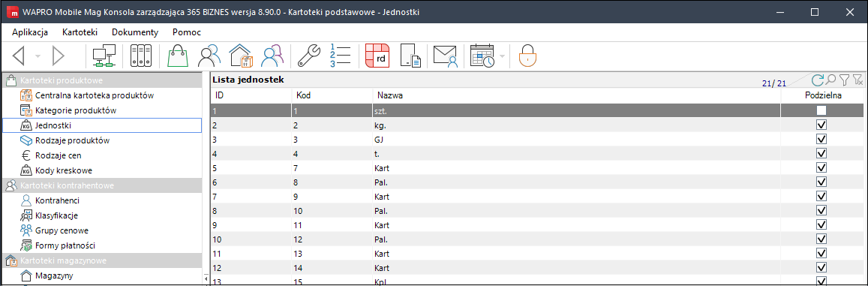Open the Kartoteki menu
This screenshot has height=286, width=868.
click(80, 32)
